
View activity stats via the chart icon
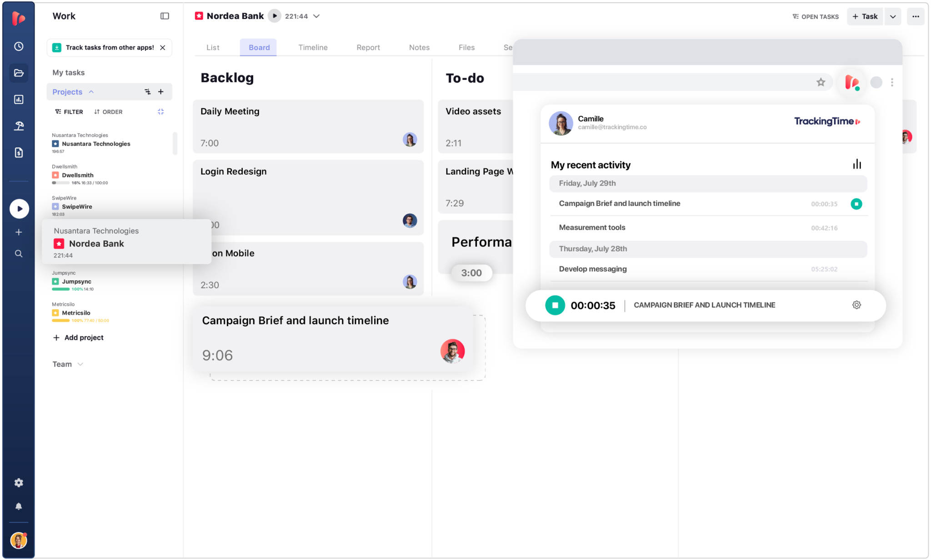857,164
